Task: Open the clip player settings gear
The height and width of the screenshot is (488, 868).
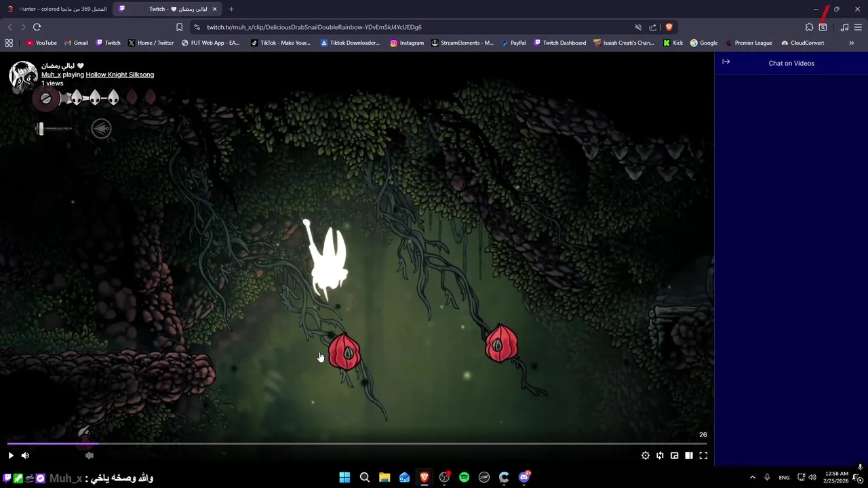Action: [646, 455]
